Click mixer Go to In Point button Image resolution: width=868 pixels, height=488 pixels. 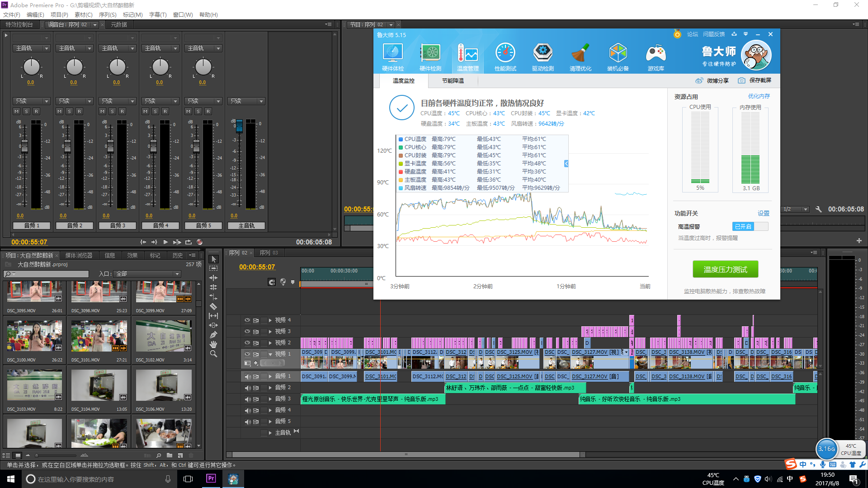pyautogui.click(x=143, y=242)
